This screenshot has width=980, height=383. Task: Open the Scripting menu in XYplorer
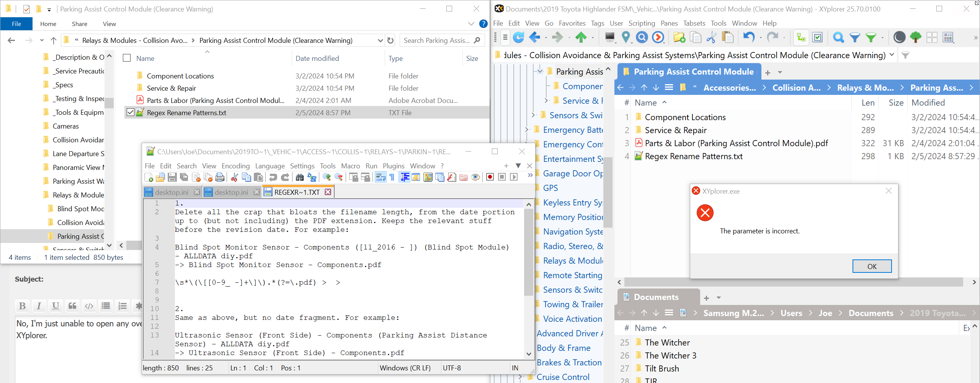pos(642,23)
